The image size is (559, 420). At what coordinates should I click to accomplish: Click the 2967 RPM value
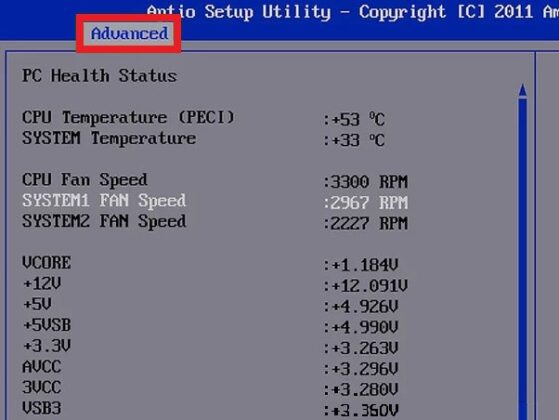click(x=365, y=203)
